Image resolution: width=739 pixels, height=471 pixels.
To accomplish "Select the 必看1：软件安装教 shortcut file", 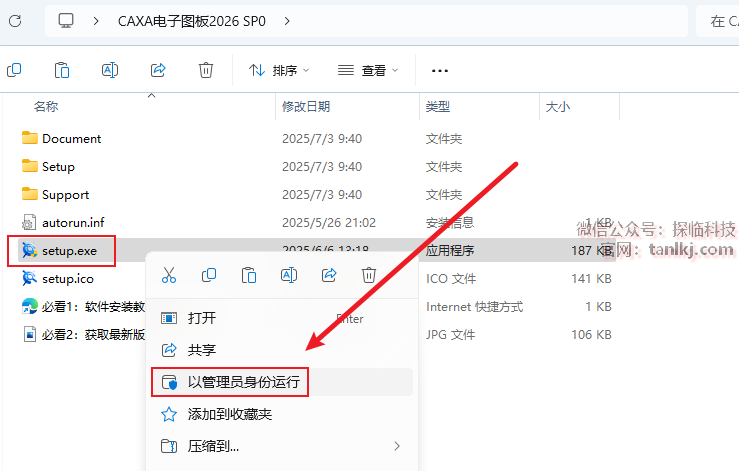I will coord(93,307).
